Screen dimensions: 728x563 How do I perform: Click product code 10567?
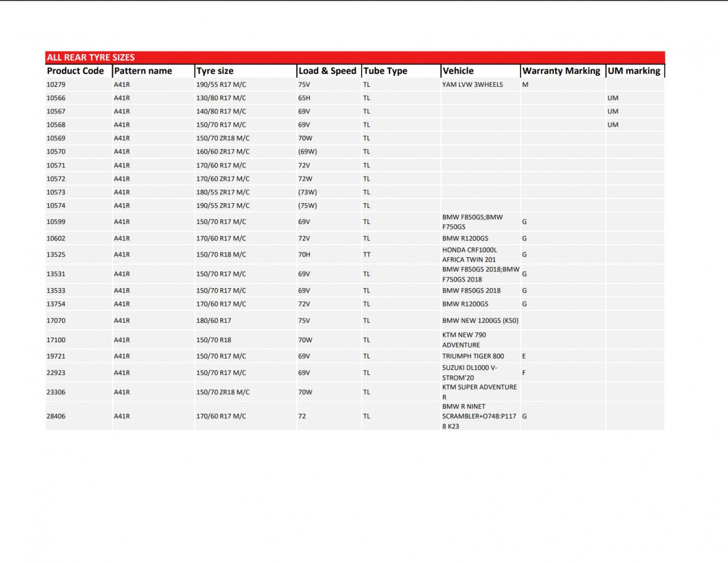tap(56, 112)
